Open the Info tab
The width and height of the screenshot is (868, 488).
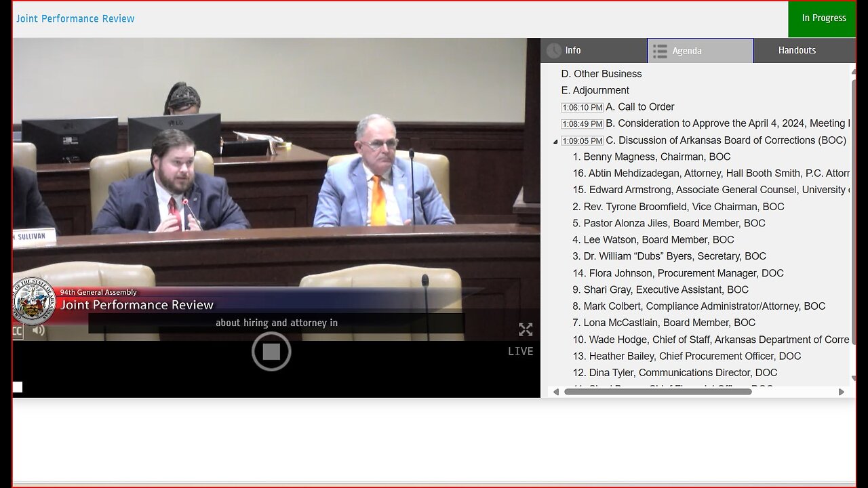593,50
